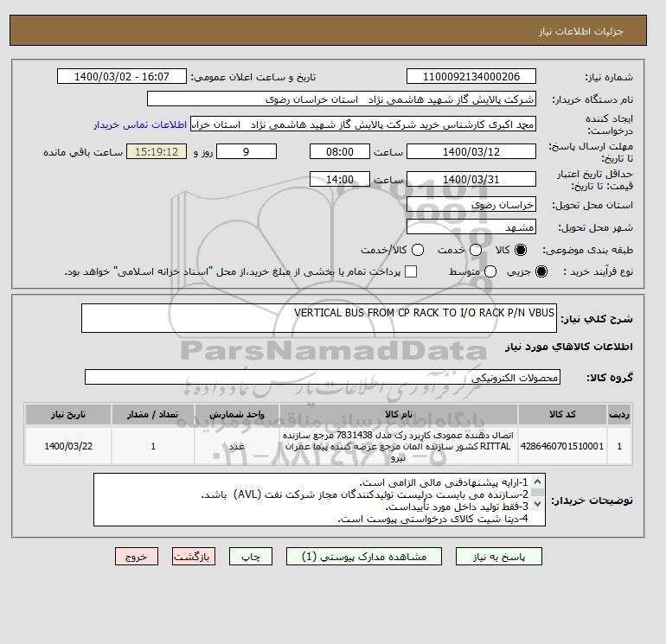Click the کد کالا column header
The width and height of the screenshot is (666, 644).
point(562,414)
